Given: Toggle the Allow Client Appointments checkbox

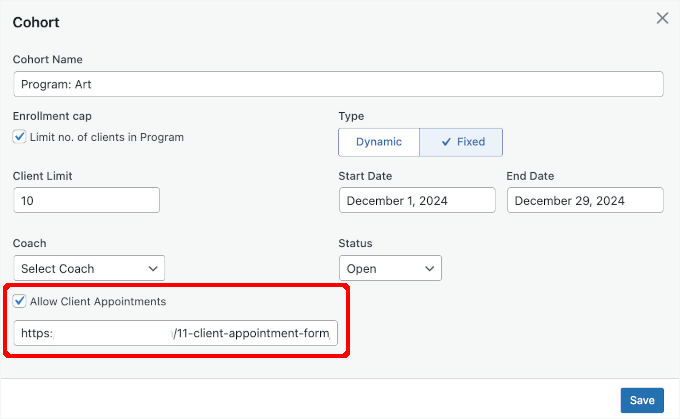Looking at the screenshot, I should [x=20, y=301].
